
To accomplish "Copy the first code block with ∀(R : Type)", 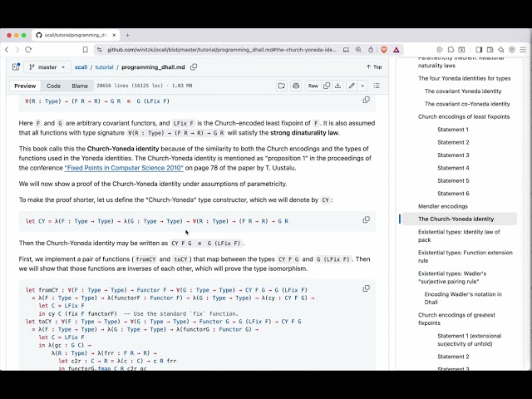I will (x=366, y=100).
